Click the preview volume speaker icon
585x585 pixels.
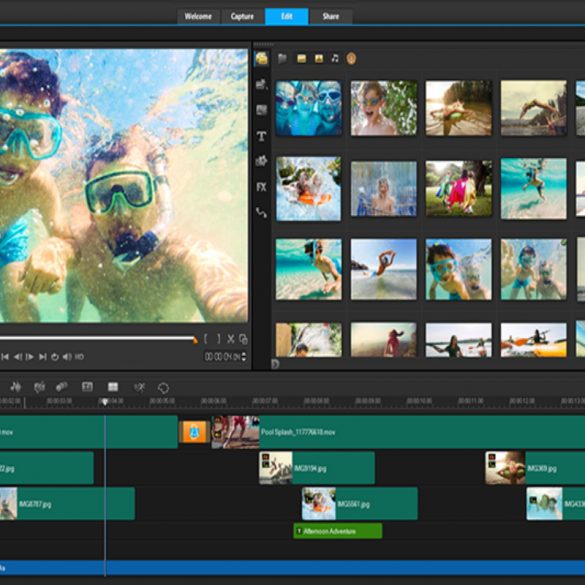(x=67, y=357)
